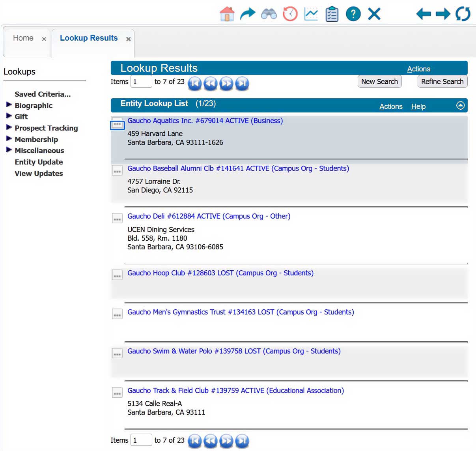
Task: Click the Home house icon in toolbar
Action: click(x=227, y=14)
